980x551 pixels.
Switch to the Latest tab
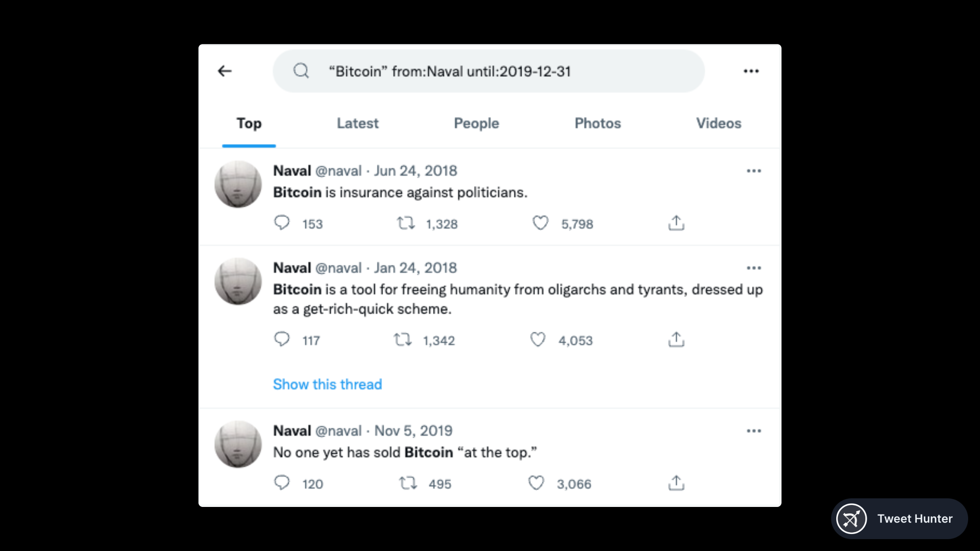pos(357,123)
